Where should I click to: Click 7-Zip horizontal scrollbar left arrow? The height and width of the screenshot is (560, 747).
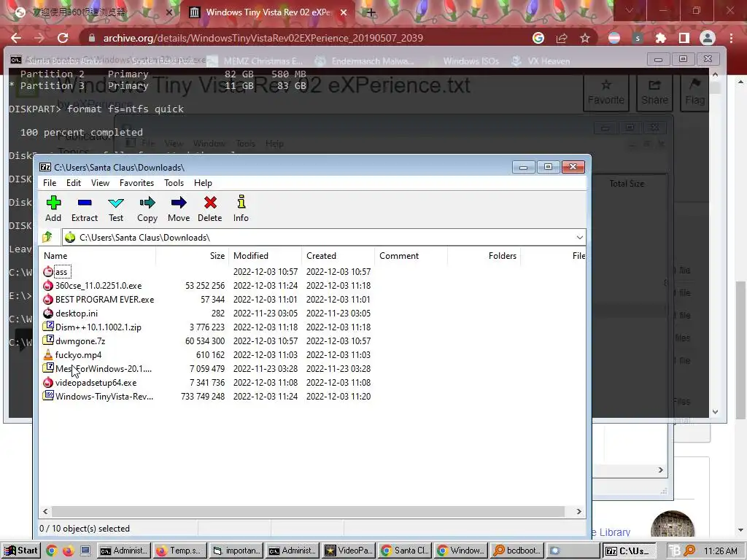(46, 511)
